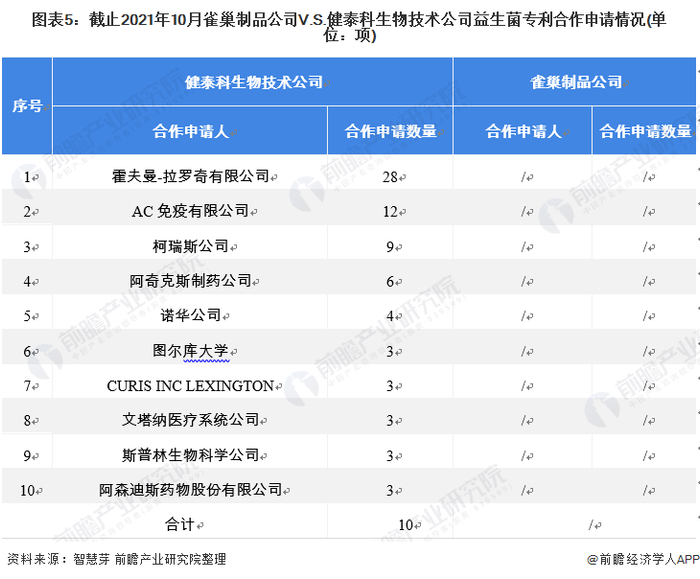Click the source note 资料来源：智慧芽 前瞻产业研究院整理

(x=117, y=559)
